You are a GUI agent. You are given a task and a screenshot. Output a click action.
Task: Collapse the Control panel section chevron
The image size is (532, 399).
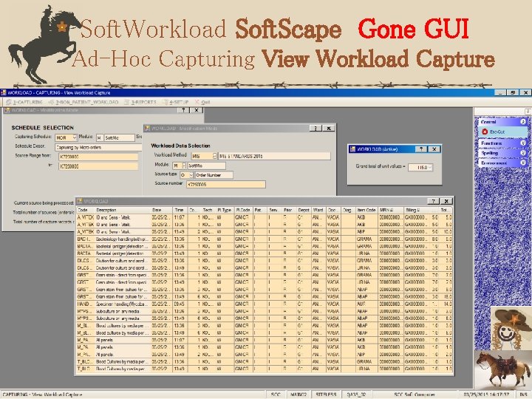click(523, 121)
